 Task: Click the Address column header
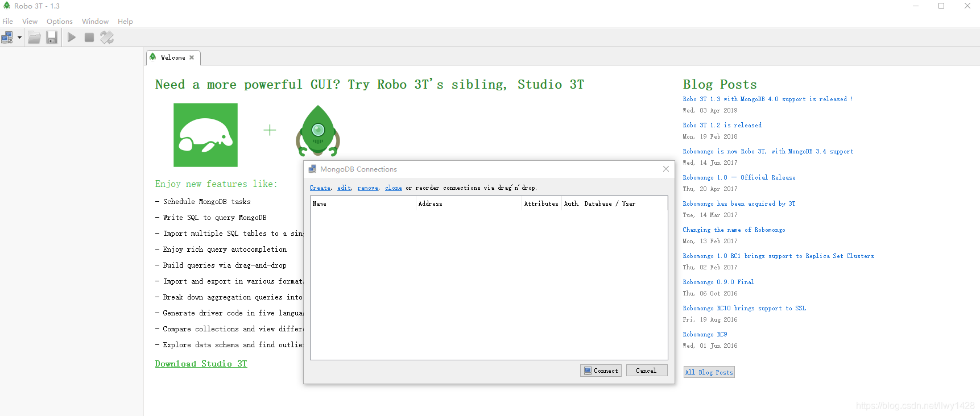[x=469, y=203]
